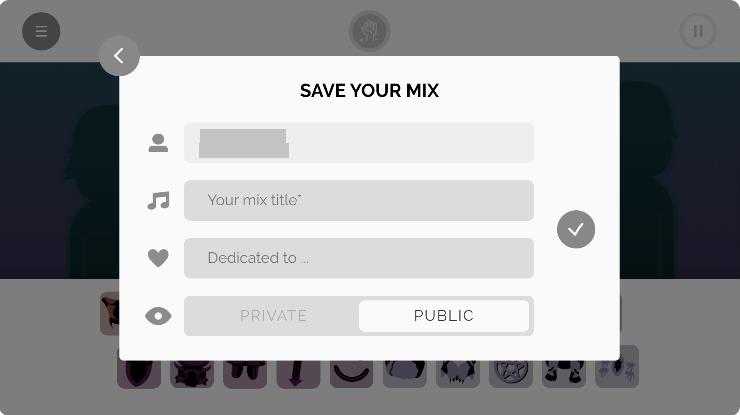The image size is (740, 415).
Task: Click the sound icon peeking left of dialog
Action: [x=109, y=314]
